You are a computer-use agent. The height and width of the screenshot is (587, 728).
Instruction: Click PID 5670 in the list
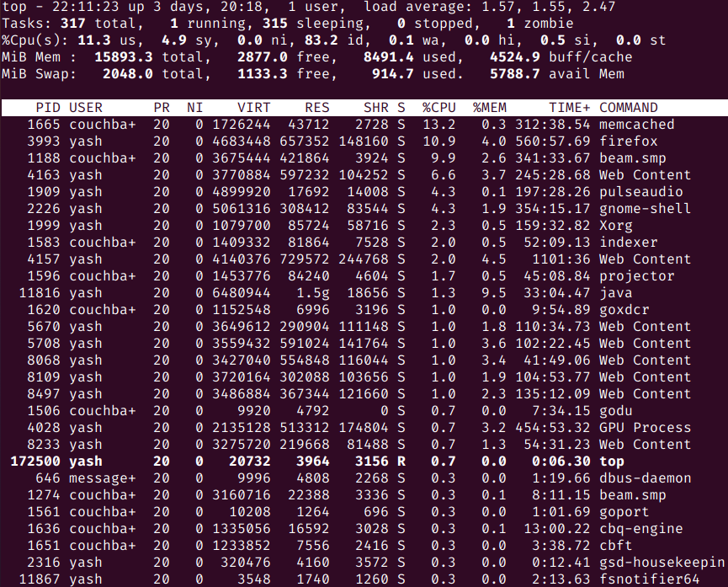pos(44,327)
